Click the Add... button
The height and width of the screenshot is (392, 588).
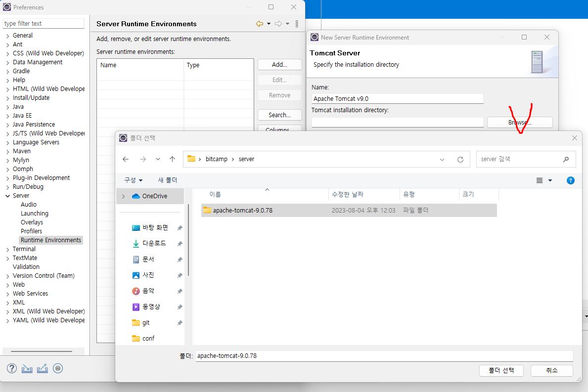[x=280, y=64]
